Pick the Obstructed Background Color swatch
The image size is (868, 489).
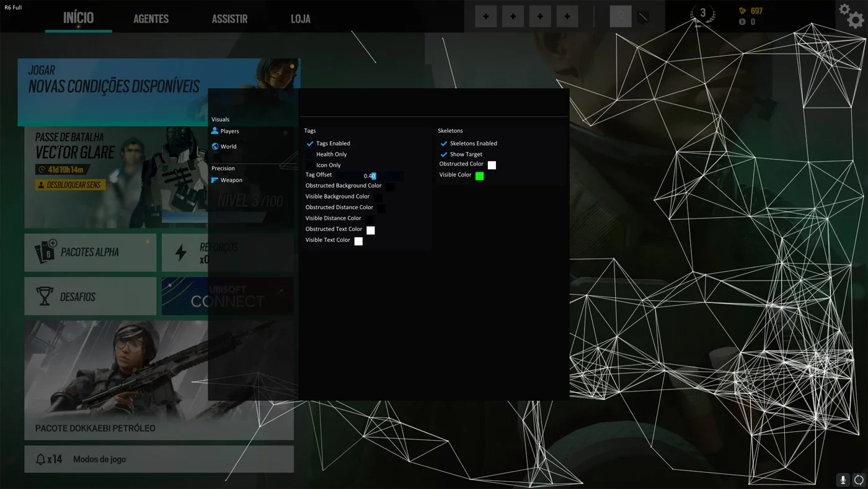coord(390,186)
